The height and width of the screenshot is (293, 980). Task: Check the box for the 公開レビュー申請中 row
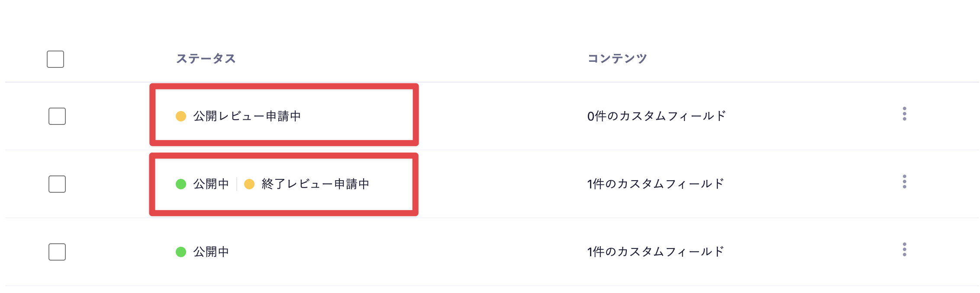coord(57,116)
